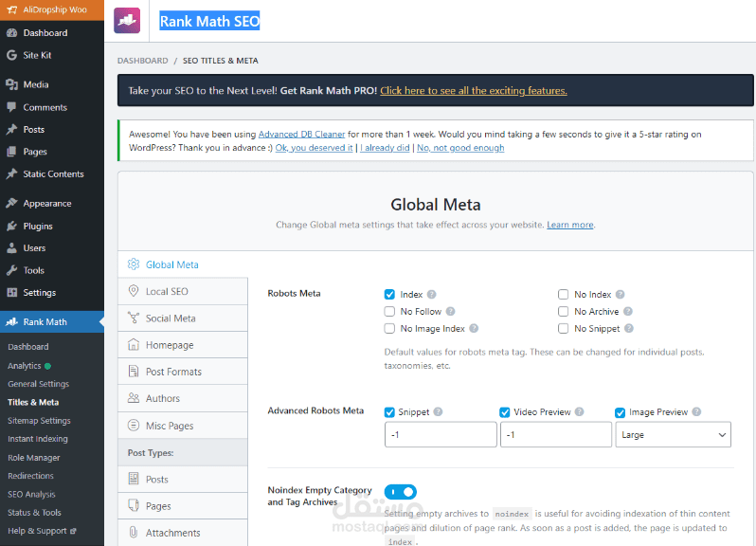Image resolution: width=756 pixels, height=546 pixels.
Task: Click the 'Ok, you deserved it' link
Action: [x=314, y=148]
